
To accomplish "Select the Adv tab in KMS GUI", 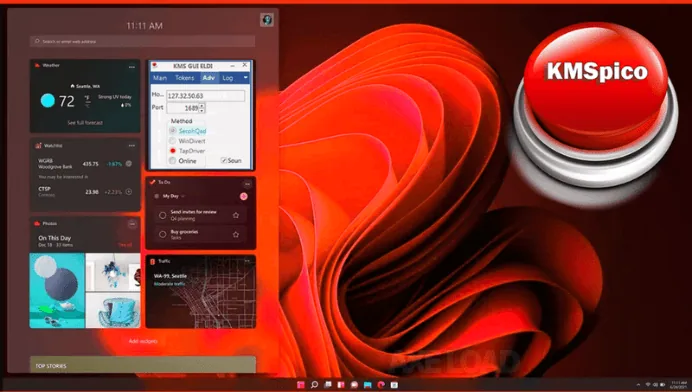I will (x=209, y=78).
